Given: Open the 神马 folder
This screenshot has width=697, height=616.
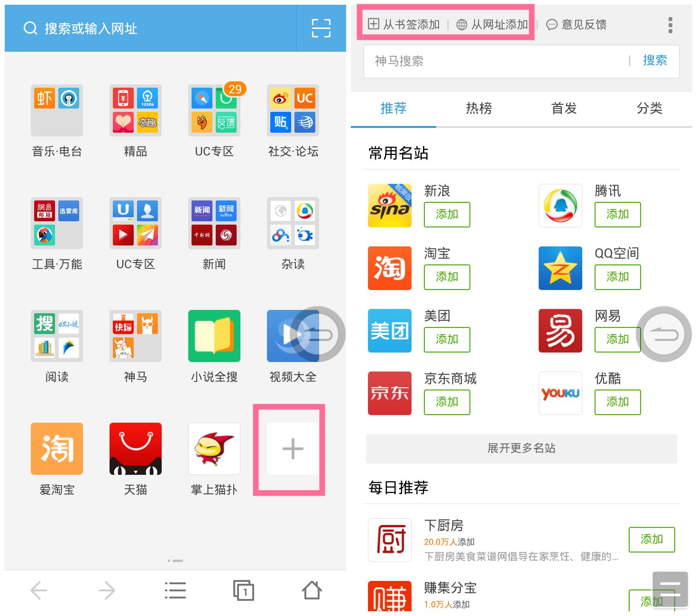Looking at the screenshot, I should click(136, 336).
